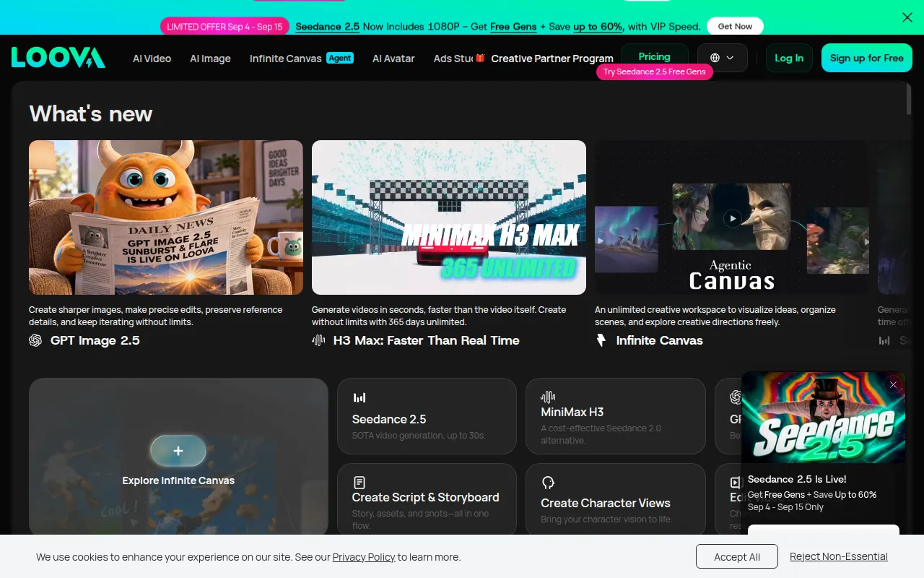Viewport: 924px width, 578px height.
Task: Reject non-essential cookies
Action: (839, 556)
